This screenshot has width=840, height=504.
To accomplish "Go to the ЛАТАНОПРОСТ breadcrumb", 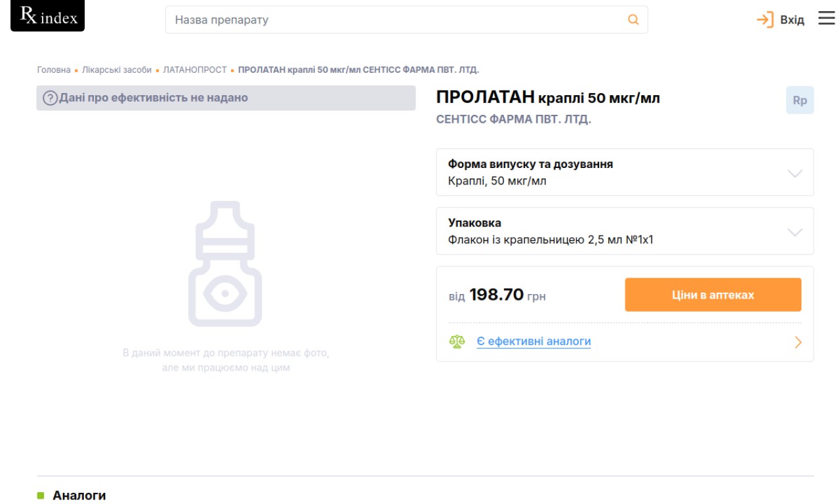I will tap(195, 70).
